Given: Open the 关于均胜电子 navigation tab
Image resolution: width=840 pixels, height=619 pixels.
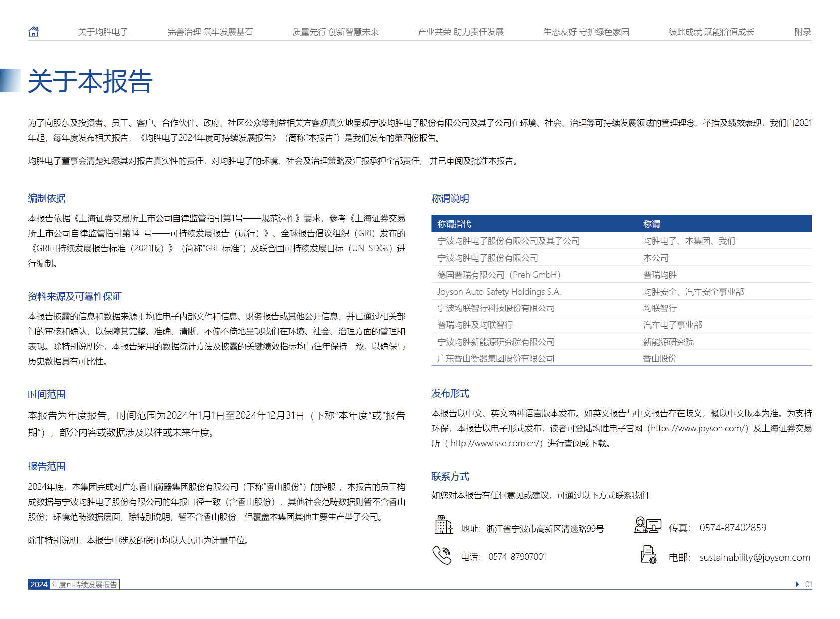Looking at the screenshot, I should pos(103,32).
